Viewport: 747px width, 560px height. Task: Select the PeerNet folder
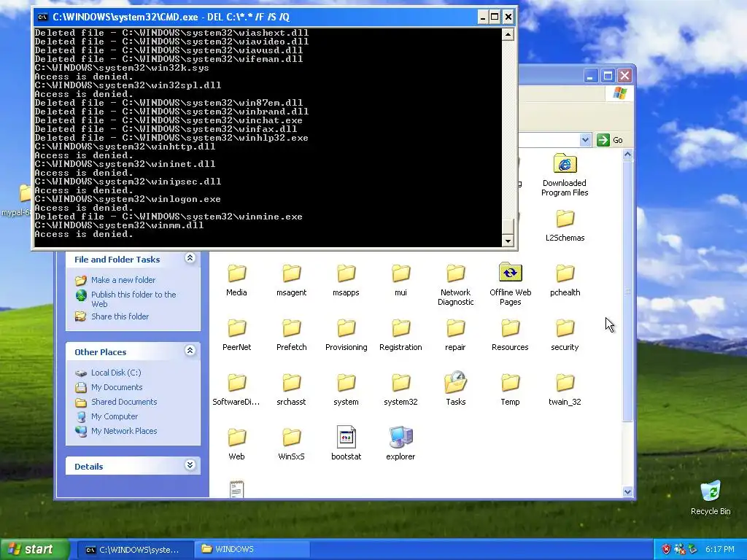coord(236,335)
